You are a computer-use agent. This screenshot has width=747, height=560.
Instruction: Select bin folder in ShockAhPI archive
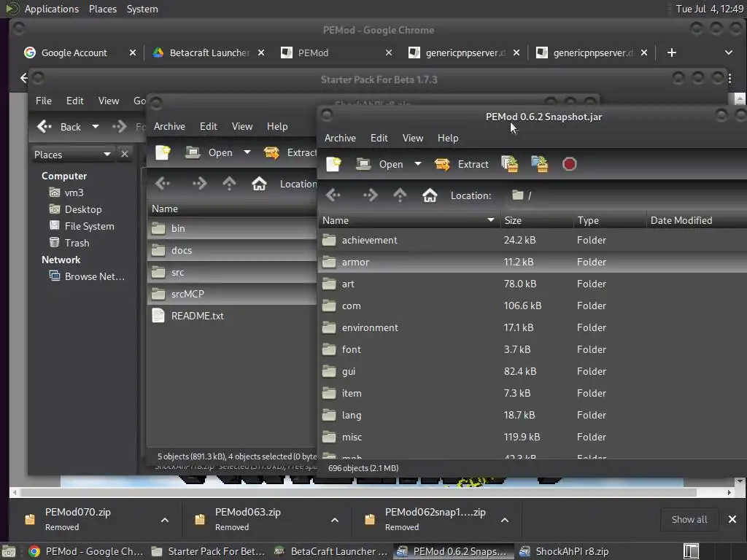pos(232,228)
